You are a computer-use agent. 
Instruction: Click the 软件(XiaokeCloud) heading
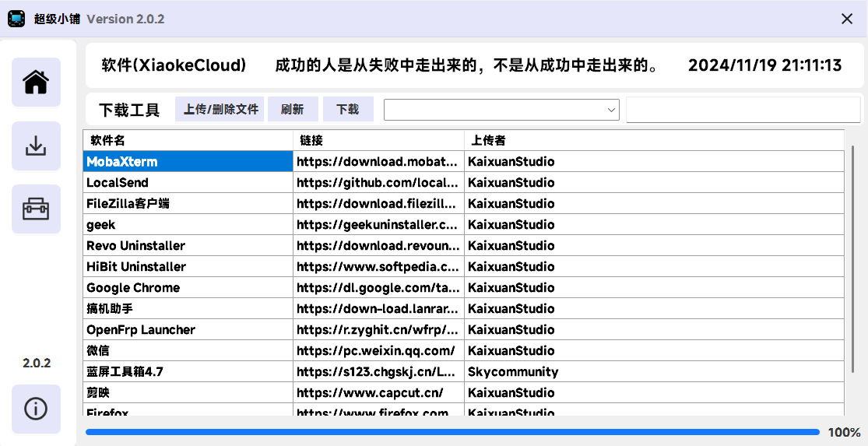click(x=174, y=65)
